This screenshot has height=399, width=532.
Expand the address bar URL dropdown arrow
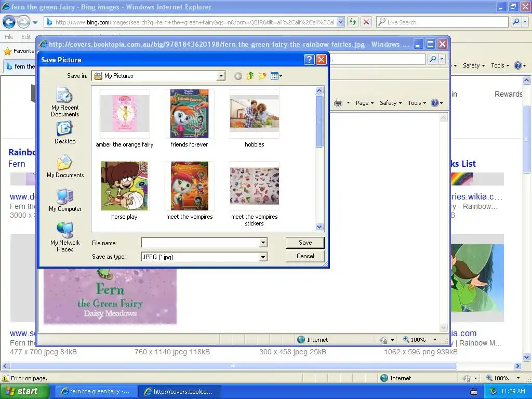(340, 22)
